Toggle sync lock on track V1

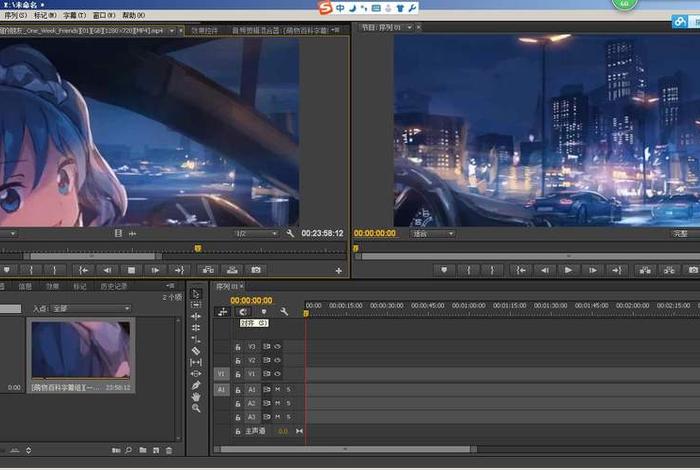(267, 374)
